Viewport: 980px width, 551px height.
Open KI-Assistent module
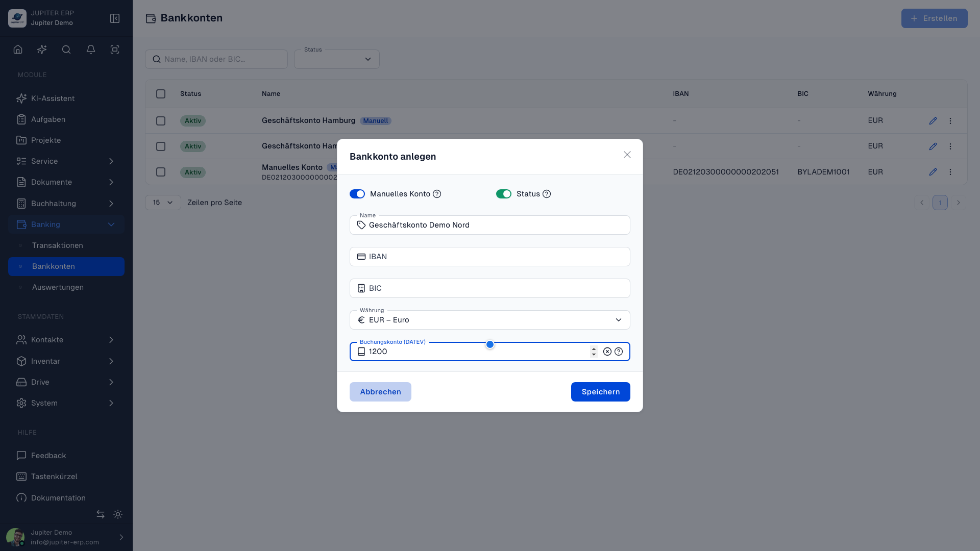click(66, 98)
